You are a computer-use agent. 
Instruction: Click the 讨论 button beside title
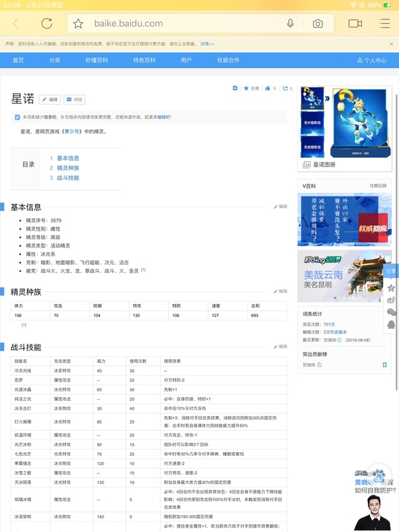75,99
